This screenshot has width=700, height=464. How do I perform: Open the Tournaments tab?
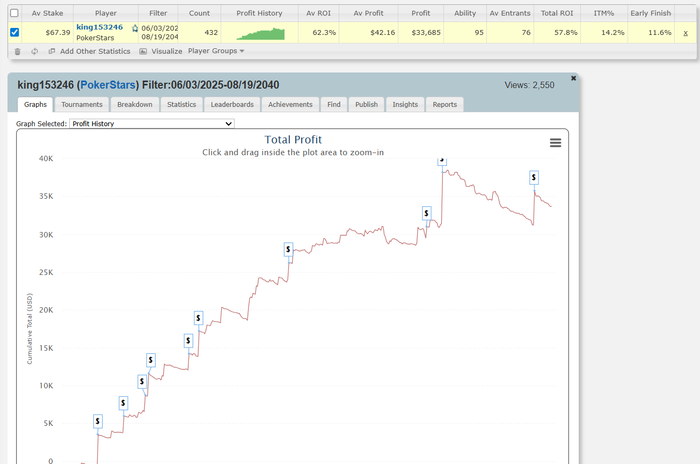tap(82, 105)
